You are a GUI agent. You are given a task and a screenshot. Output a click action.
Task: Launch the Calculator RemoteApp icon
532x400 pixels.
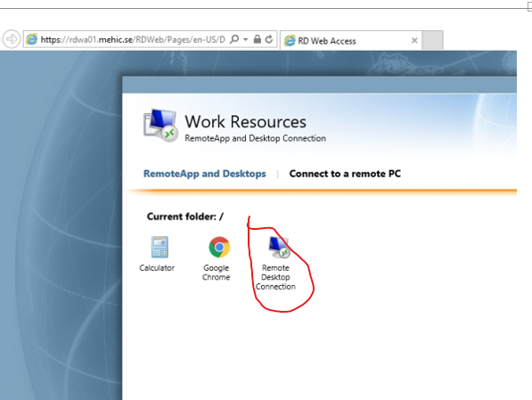[x=160, y=247]
